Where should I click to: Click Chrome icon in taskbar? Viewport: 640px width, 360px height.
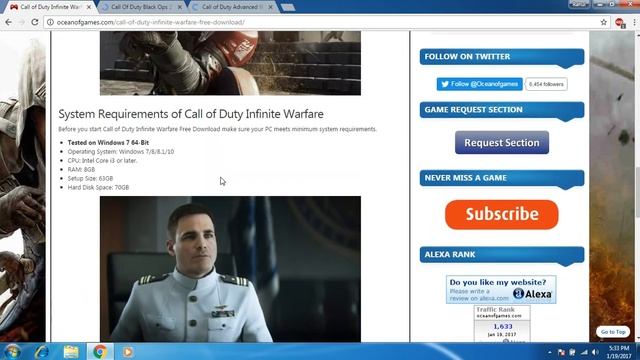point(100,352)
